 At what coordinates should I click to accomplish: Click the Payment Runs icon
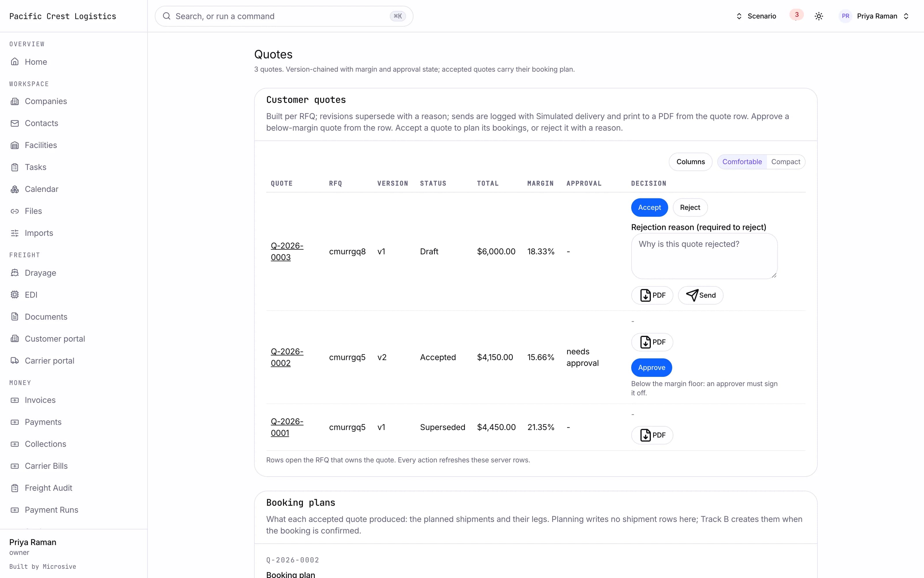(14, 510)
